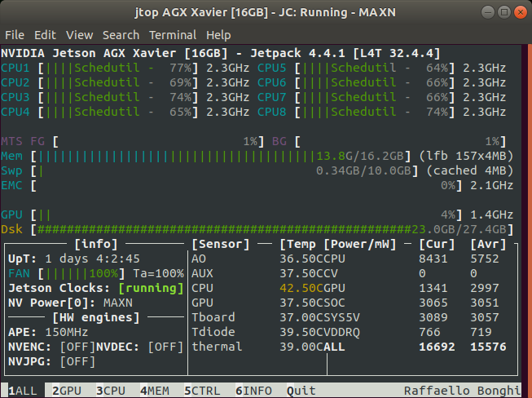
Task: Click the CPU3 label
Action: (15, 97)
